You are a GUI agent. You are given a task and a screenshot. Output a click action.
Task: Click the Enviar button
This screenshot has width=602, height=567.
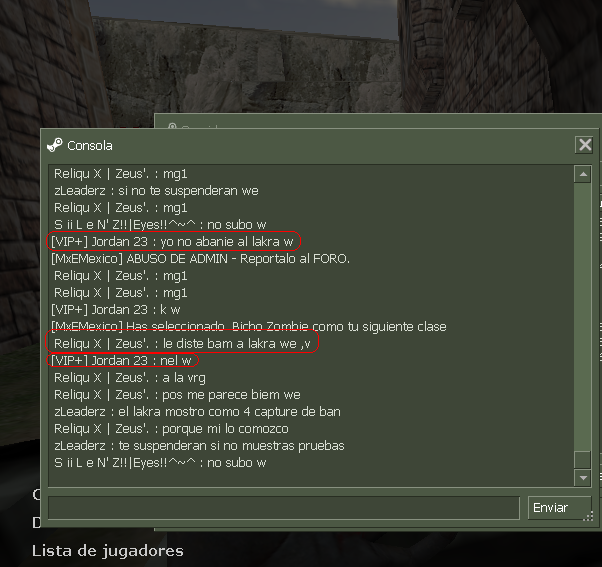pyautogui.click(x=559, y=508)
